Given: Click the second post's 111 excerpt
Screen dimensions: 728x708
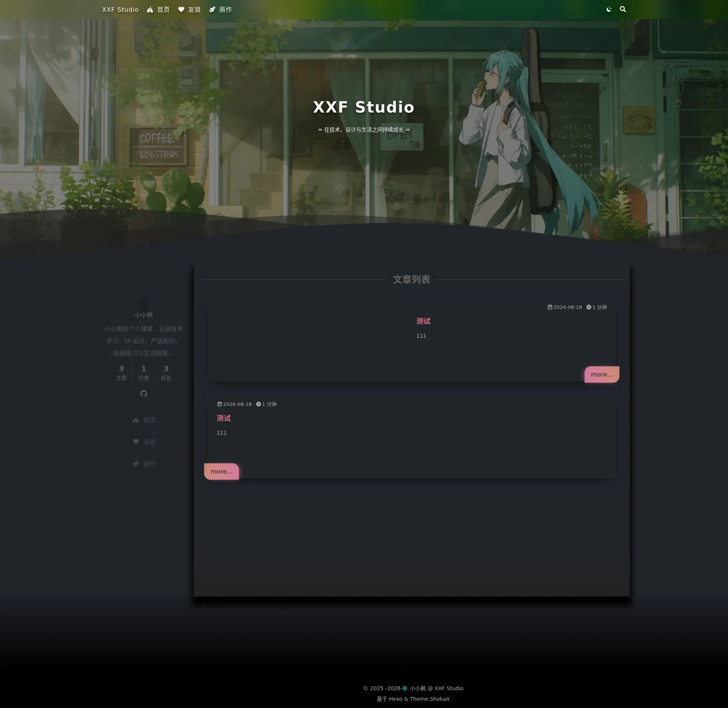Looking at the screenshot, I should point(221,433).
